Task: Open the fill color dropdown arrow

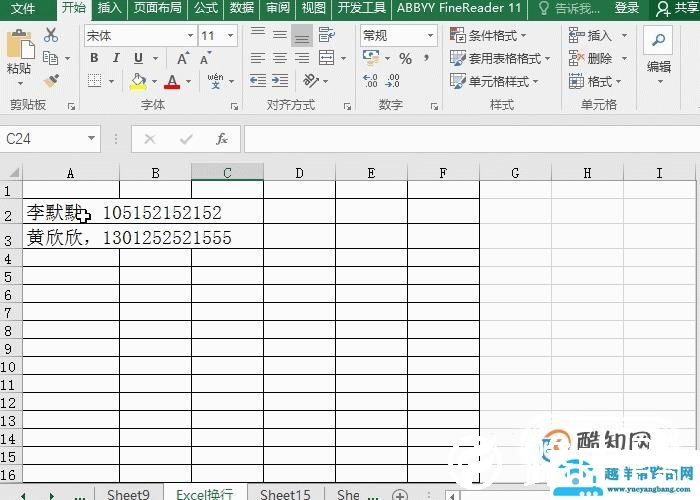Action: pyautogui.click(x=154, y=82)
